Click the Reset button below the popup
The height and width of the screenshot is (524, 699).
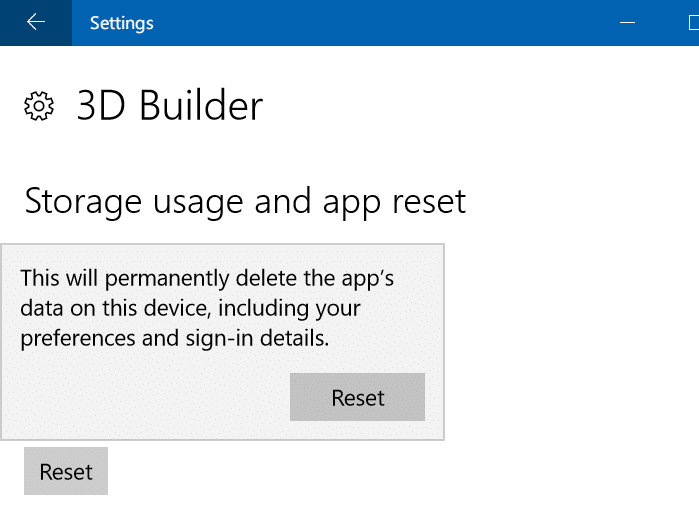pos(66,471)
